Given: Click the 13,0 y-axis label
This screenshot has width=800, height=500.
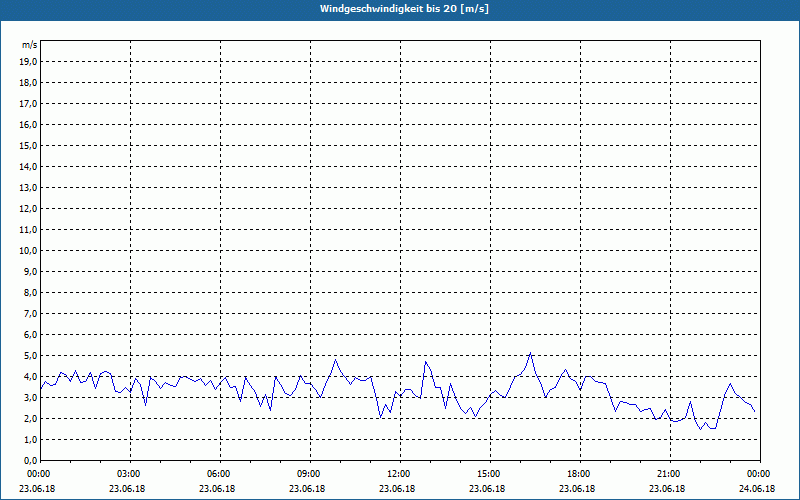Looking at the screenshot, I should 29,187.
